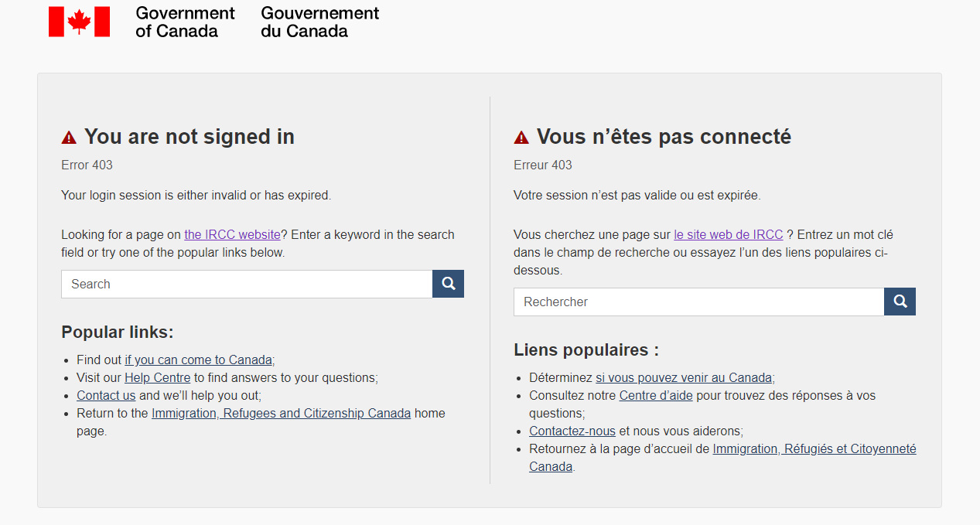Click the 'You are not signed in' heading
This screenshot has width=980, height=525.
click(x=189, y=137)
